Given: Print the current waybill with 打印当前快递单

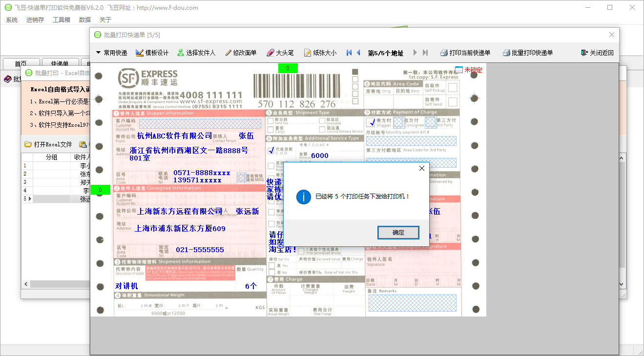Looking at the screenshot, I should (x=465, y=53).
